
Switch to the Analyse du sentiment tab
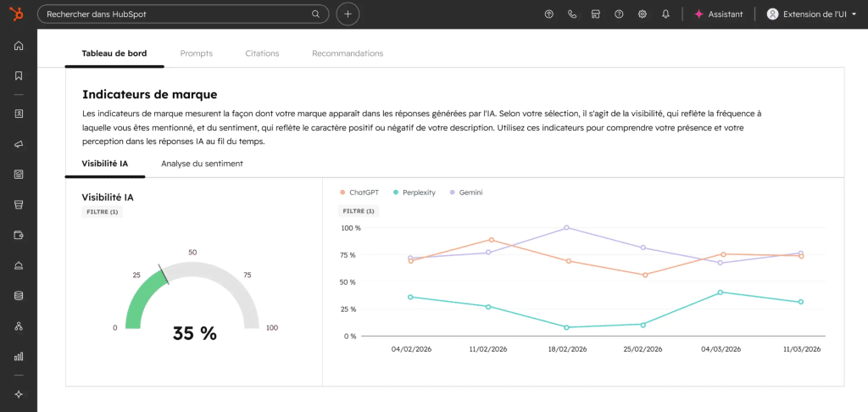click(202, 164)
